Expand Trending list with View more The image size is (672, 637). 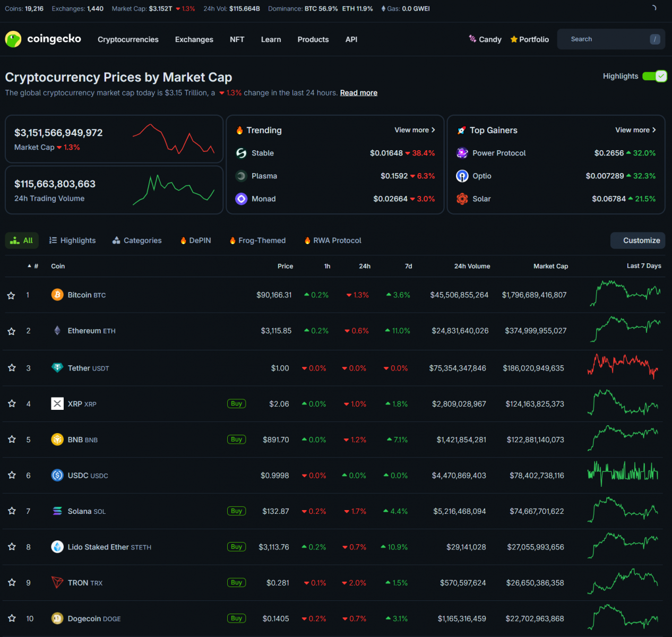(x=415, y=130)
